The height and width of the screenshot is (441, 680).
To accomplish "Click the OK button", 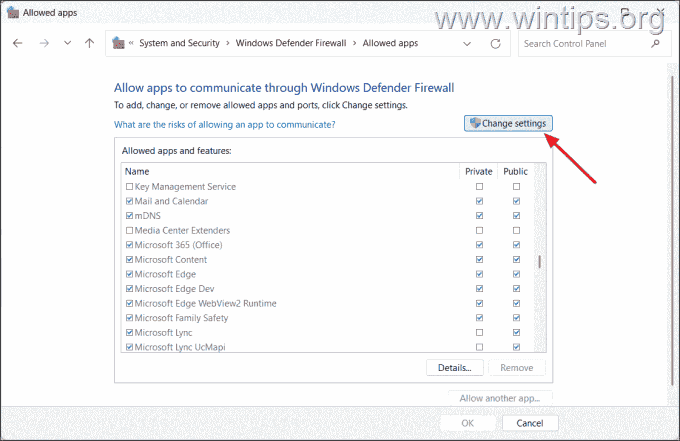I will [468, 423].
